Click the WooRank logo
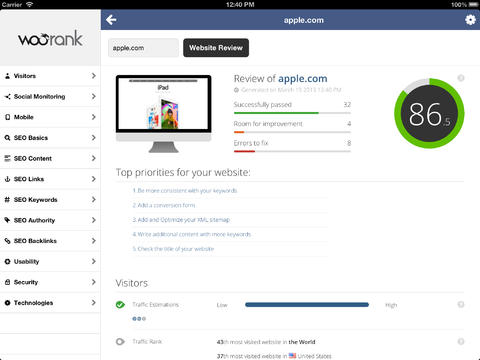480x360 pixels. pos(50,38)
